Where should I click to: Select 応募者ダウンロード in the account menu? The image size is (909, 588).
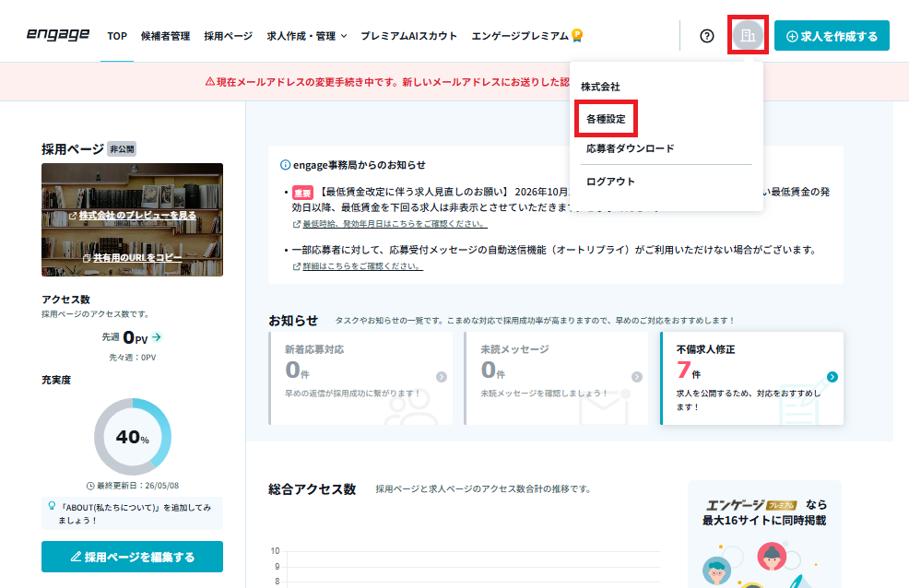pyautogui.click(x=631, y=149)
